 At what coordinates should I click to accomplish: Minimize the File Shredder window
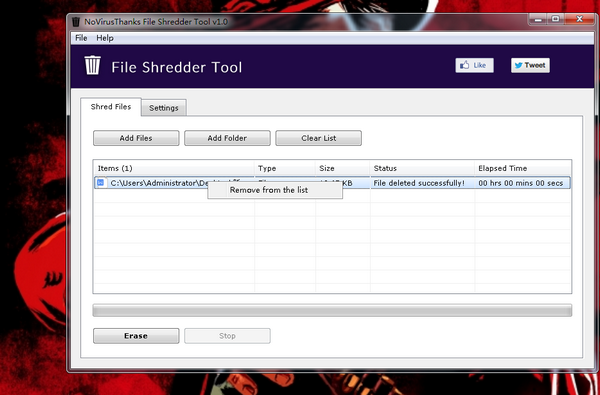pos(538,19)
